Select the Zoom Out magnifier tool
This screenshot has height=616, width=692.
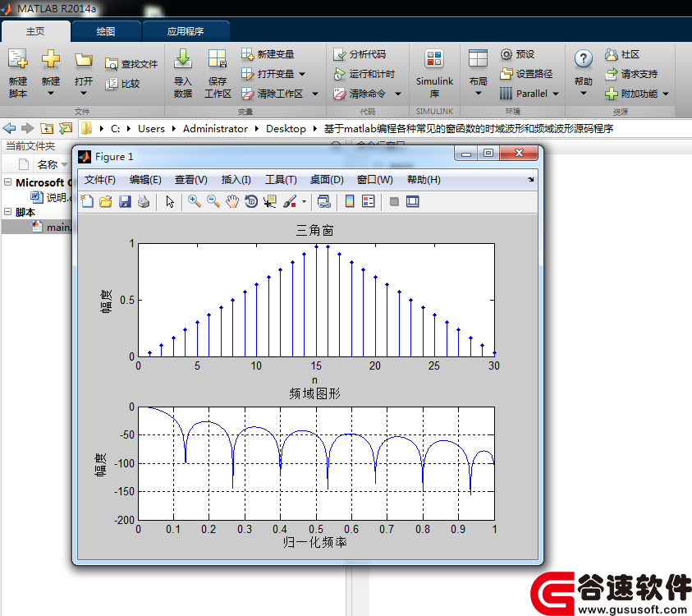[213, 202]
